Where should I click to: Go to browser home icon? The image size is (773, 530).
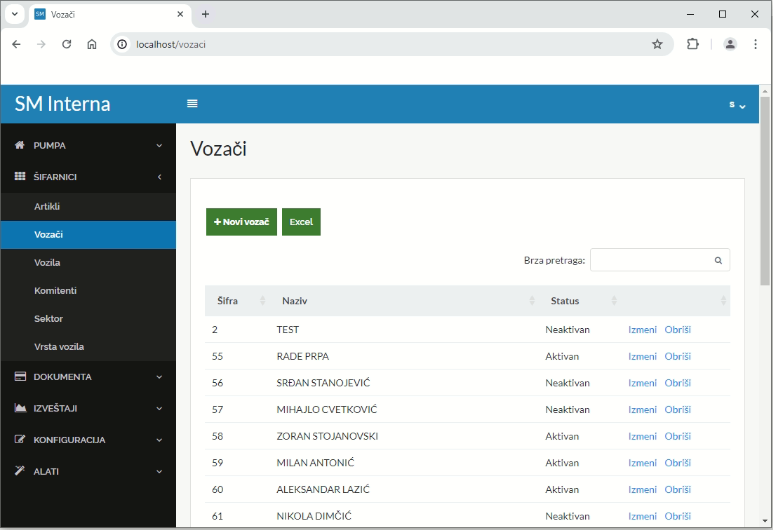click(92, 44)
